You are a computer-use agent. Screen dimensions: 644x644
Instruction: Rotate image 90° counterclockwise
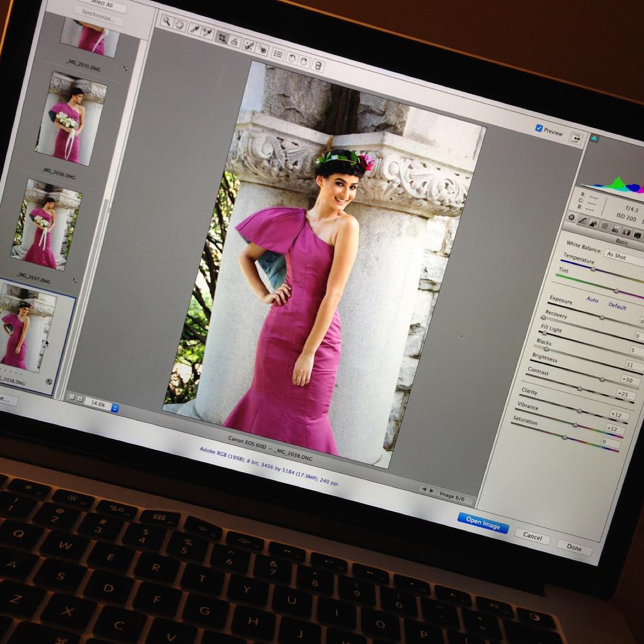[292, 58]
